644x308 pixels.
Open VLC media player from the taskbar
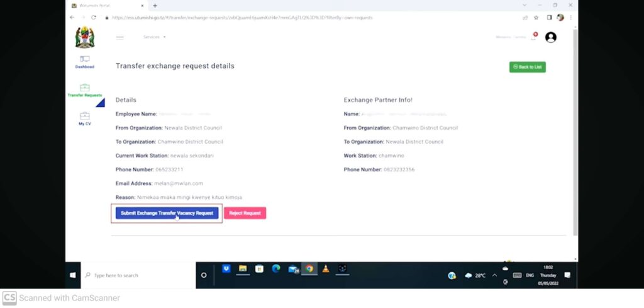325,268
